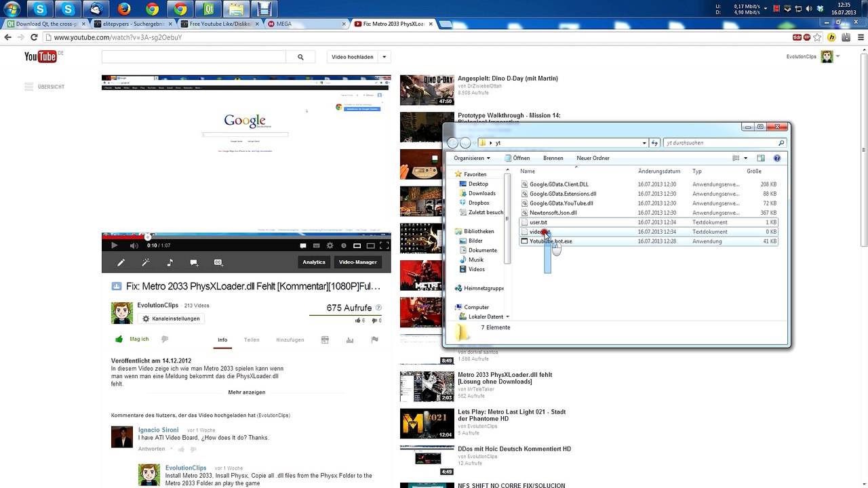Enter fullscreen mode in the video player

pos(384,245)
